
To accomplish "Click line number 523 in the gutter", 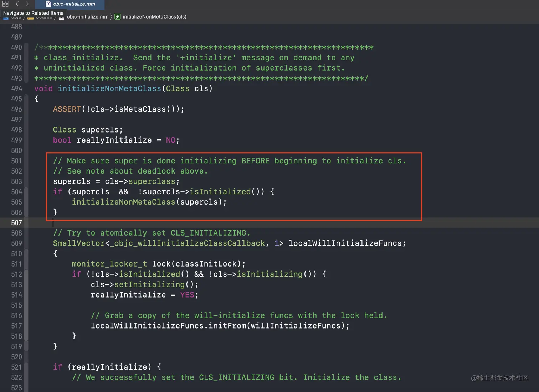I will pyautogui.click(x=16, y=388).
